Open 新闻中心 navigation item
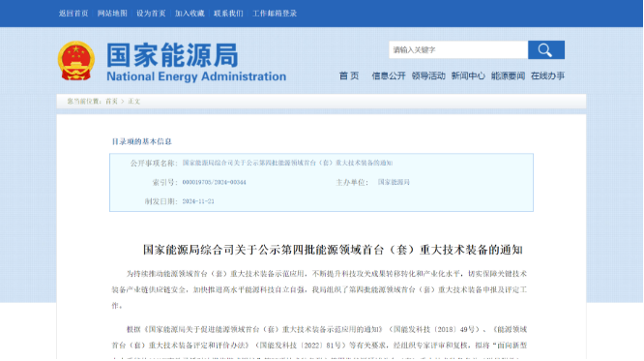The width and height of the screenshot is (644, 361). [468, 75]
